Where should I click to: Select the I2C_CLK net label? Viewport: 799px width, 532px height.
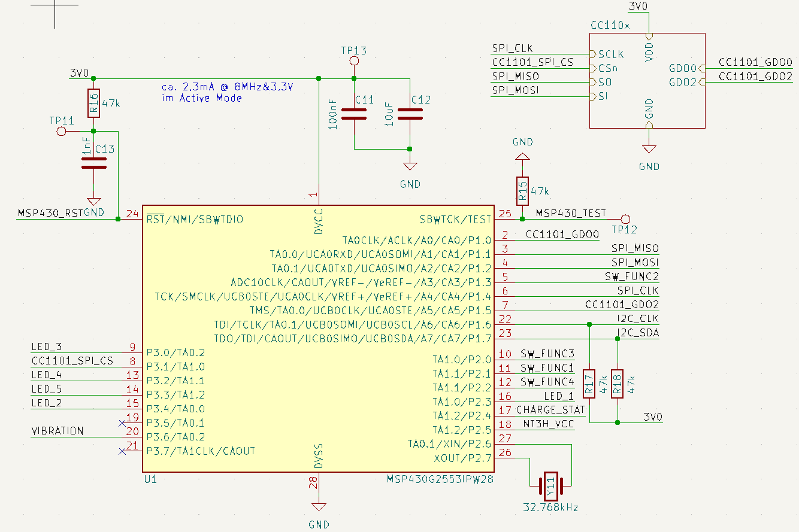pos(637,318)
